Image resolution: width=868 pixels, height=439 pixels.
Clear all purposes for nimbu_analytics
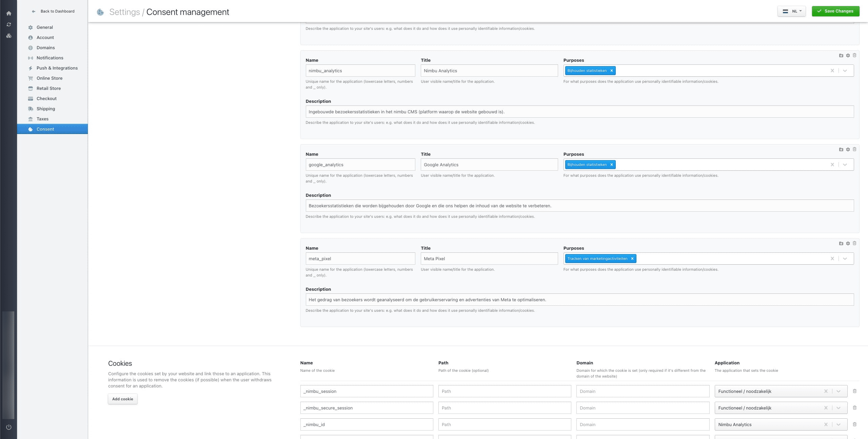coord(832,71)
